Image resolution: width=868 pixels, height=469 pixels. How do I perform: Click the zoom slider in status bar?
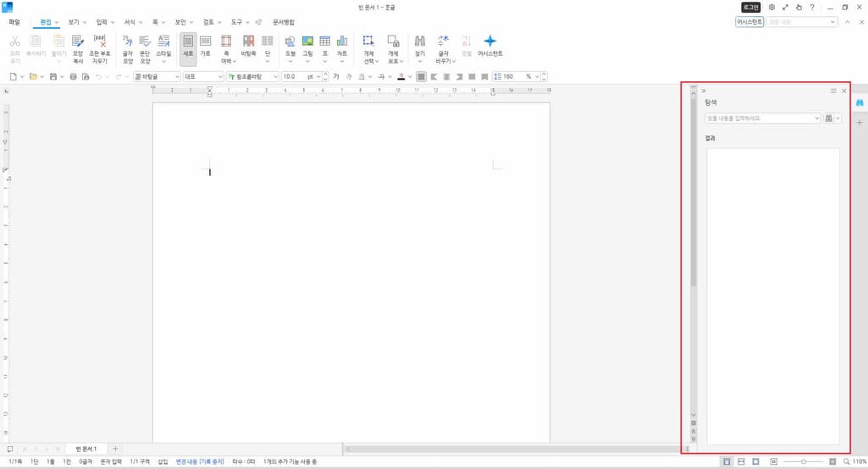tap(804, 462)
